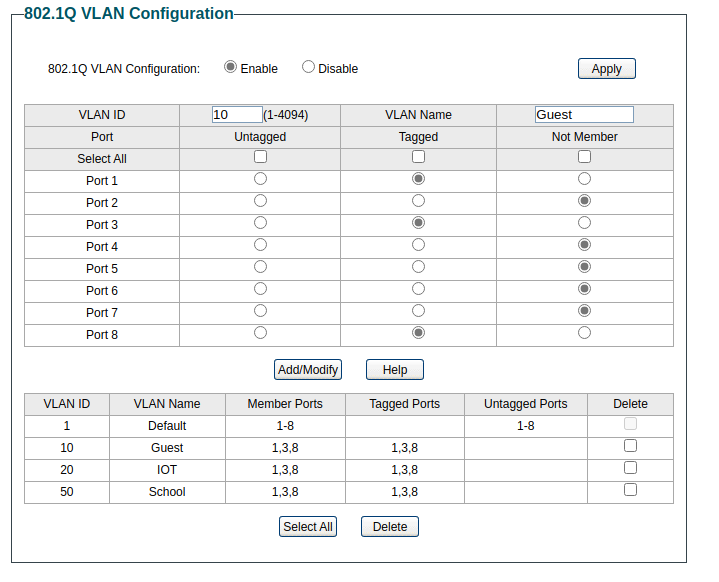Tick the Delete checkbox for IOT VLAN

pyautogui.click(x=630, y=468)
